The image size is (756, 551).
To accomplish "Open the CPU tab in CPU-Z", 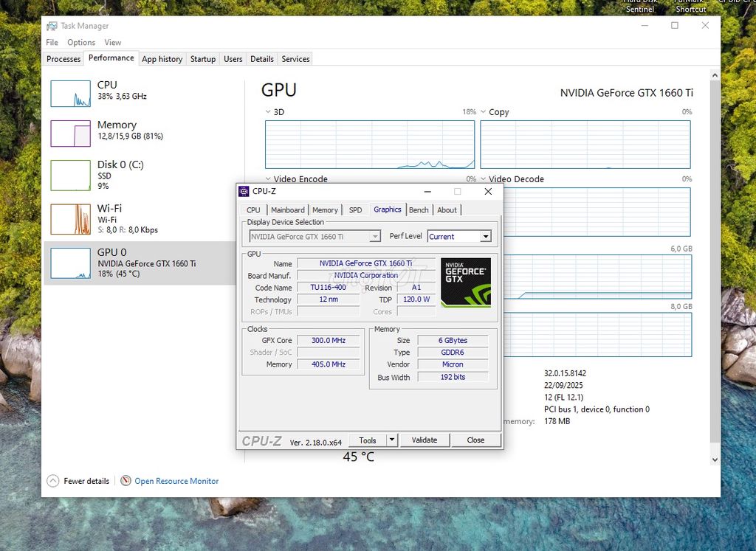I will (x=253, y=210).
